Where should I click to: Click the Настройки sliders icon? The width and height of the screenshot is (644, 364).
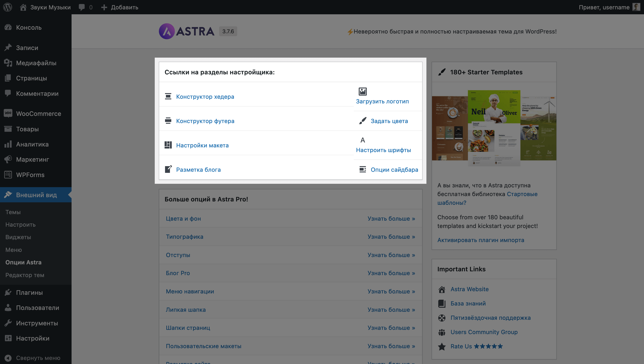(x=8, y=338)
